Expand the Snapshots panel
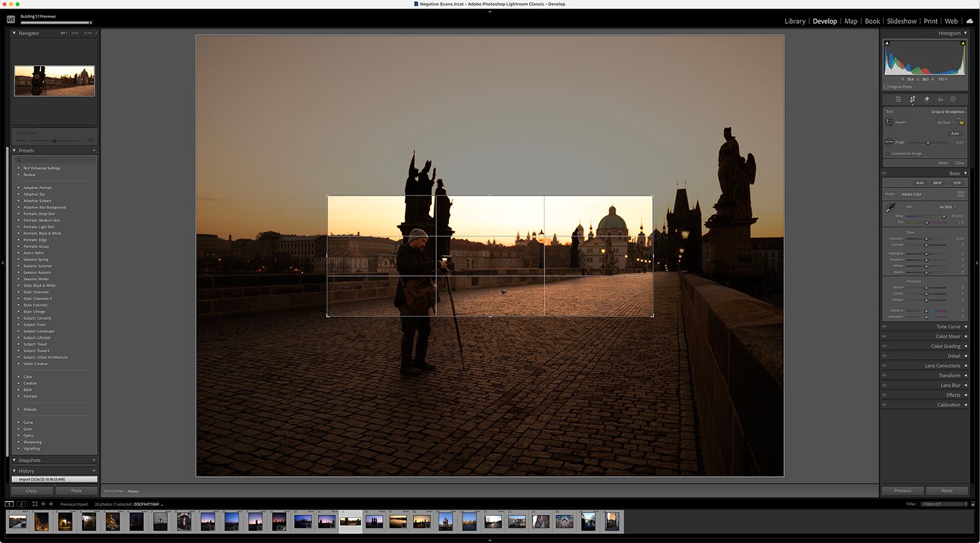The height and width of the screenshot is (543, 980). pyautogui.click(x=14, y=460)
